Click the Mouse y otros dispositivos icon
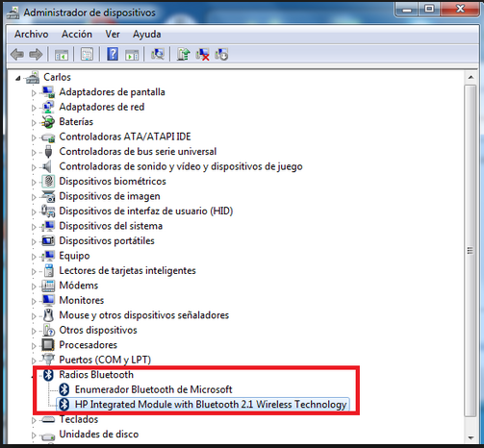The height and width of the screenshot is (448, 484). [x=48, y=315]
